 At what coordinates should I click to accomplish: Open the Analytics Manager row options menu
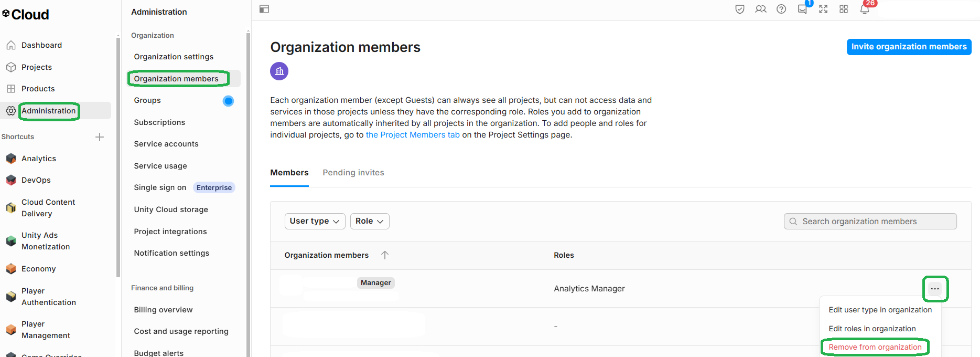click(935, 289)
